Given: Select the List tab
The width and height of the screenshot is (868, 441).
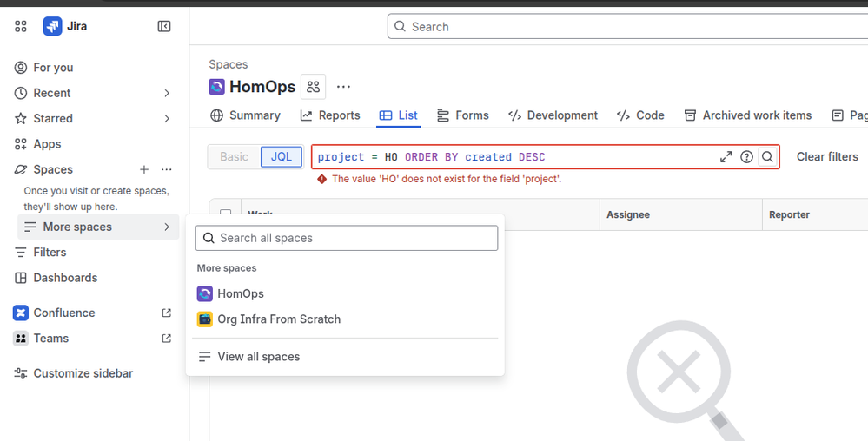Looking at the screenshot, I should coord(399,115).
